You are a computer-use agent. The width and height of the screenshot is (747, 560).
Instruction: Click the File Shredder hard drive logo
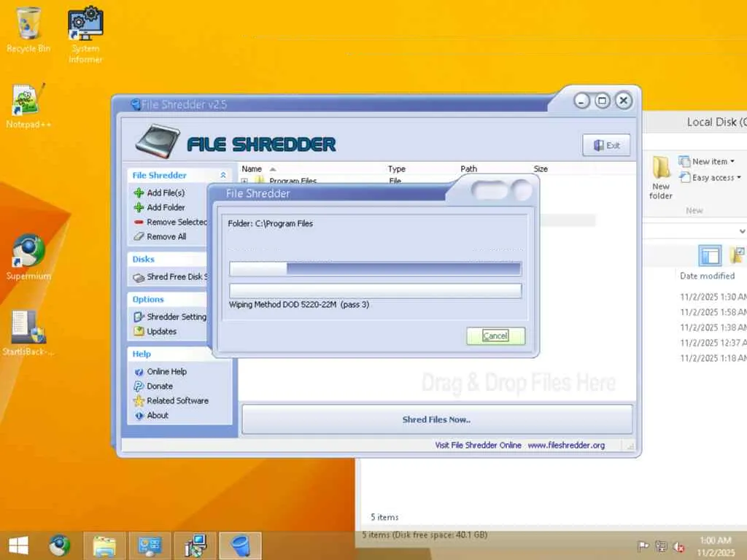[158, 141]
